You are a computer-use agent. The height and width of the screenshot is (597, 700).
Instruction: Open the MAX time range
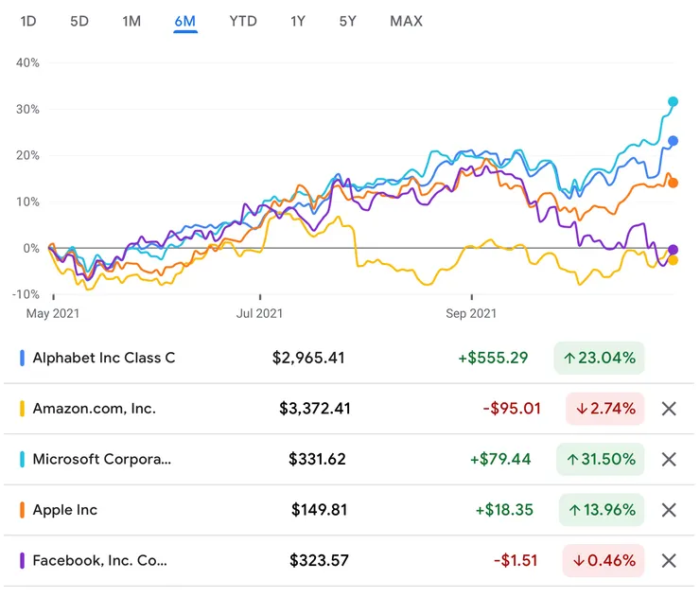(x=406, y=21)
